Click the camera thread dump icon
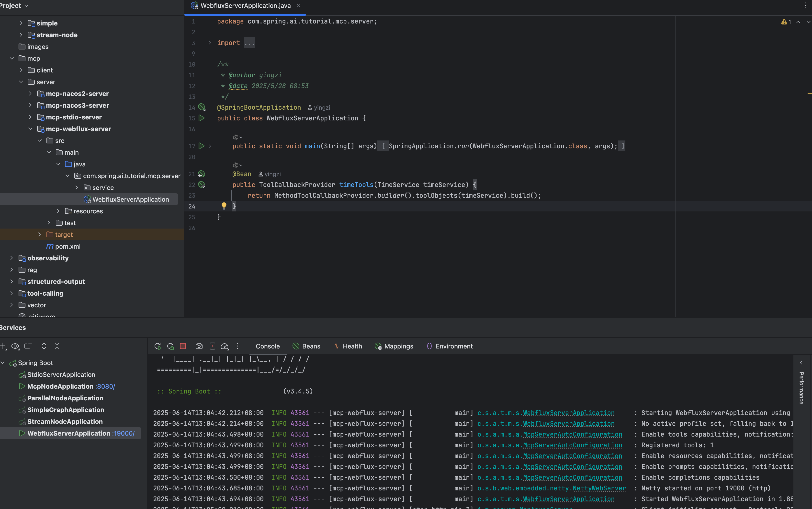The height and width of the screenshot is (509, 812). point(199,346)
